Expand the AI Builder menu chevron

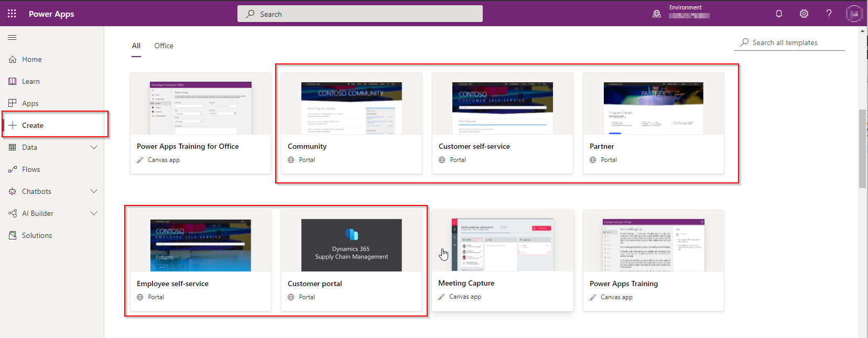(94, 213)
